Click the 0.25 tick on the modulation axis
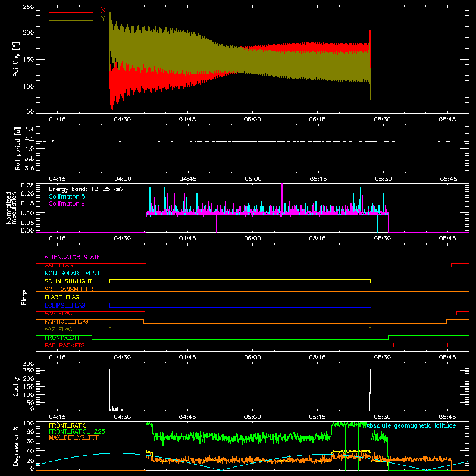Viewport: 476px width, 476px height. 28,186
